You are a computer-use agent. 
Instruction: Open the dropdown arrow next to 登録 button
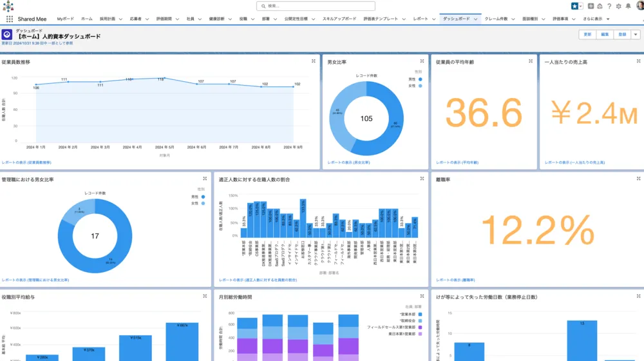pos(636,34)
